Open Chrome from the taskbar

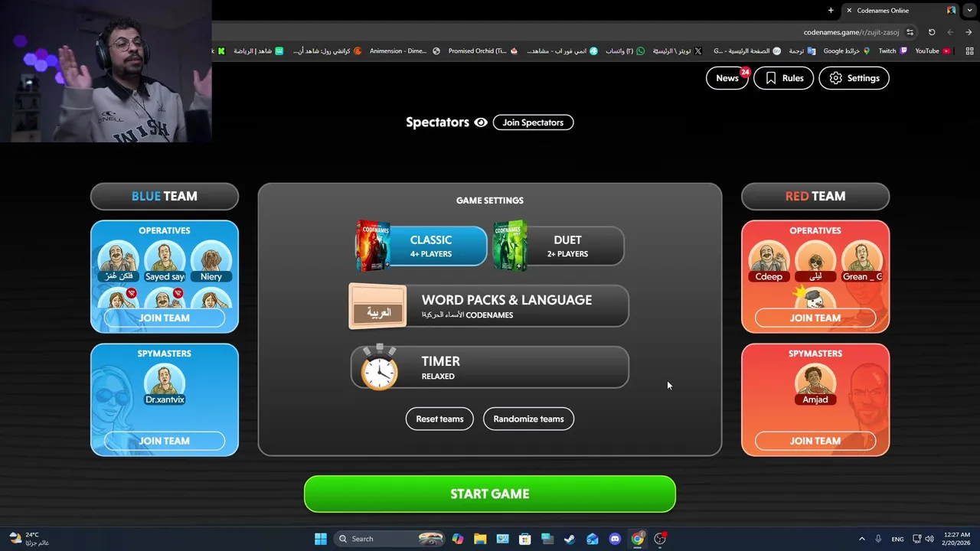pyautogui.click(x=637, y=539)
